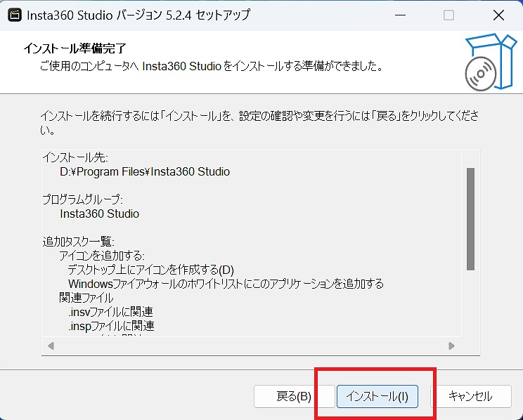This screenshot has height=420, width=523.
Task: Click the disabled maximize button
Action: (448, 15)
